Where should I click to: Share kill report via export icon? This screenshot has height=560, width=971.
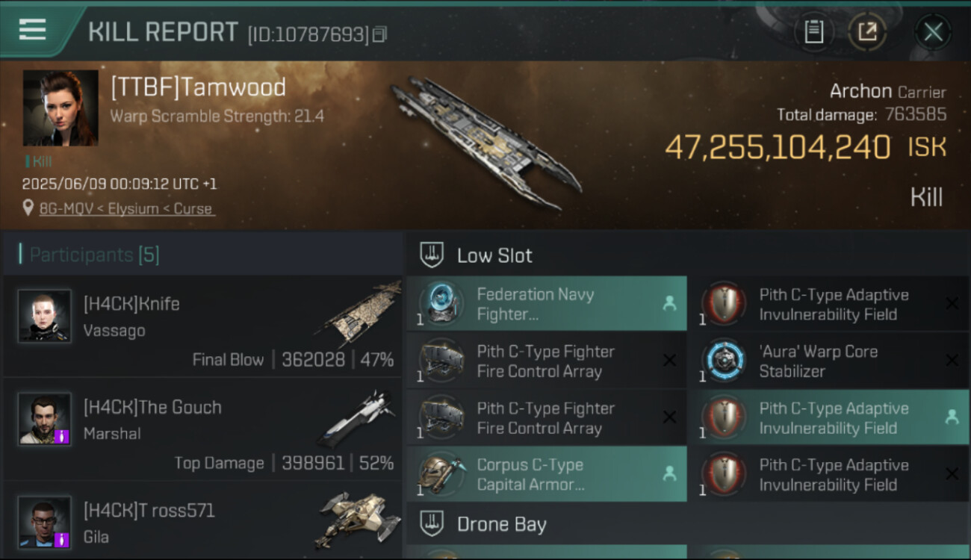[x=867, y=32]
